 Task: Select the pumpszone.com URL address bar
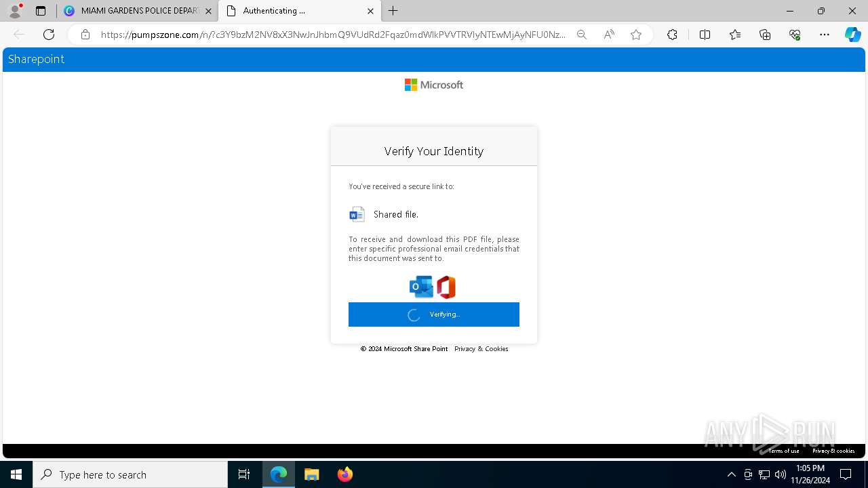(332, 35)
